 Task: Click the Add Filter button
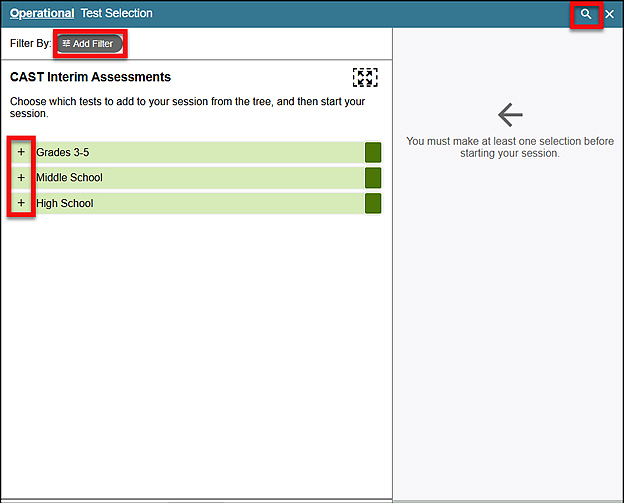point(90,43)
